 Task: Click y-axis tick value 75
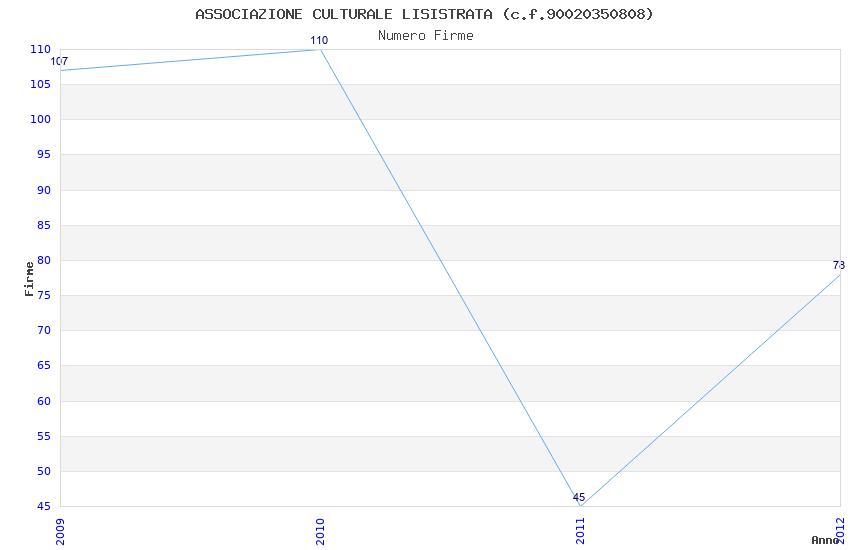(44, 295)
